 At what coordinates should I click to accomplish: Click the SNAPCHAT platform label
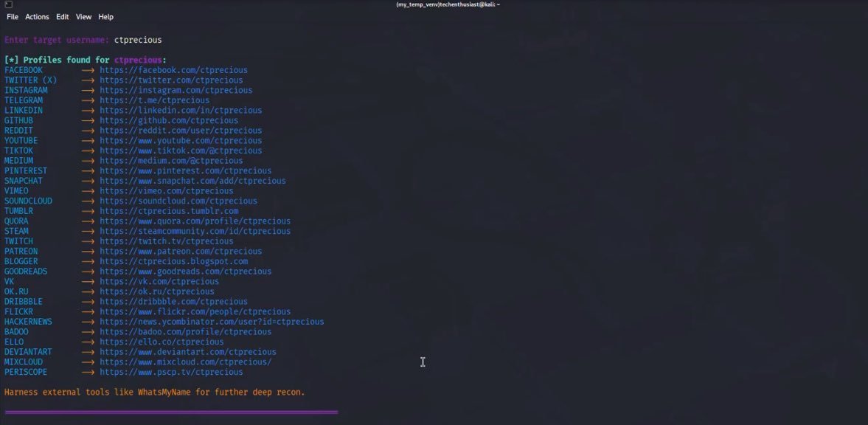24,181
